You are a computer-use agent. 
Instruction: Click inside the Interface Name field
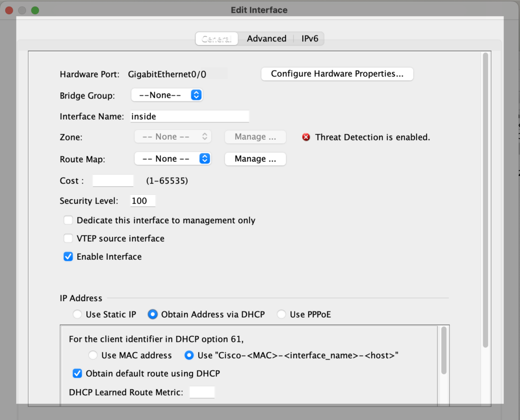pos(189,116)
